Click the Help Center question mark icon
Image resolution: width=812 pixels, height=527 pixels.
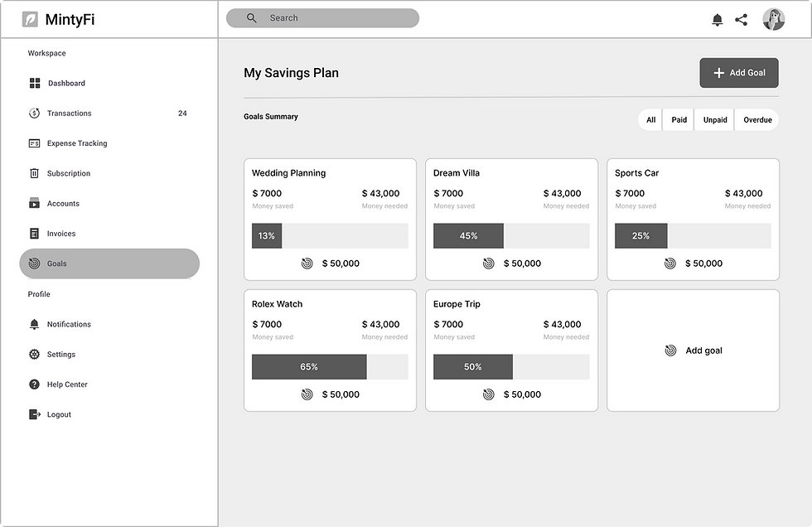pyautogui.click(x=35, y=384)
